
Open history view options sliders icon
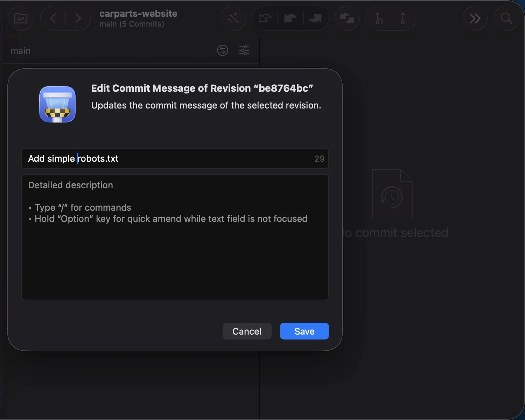244,50
